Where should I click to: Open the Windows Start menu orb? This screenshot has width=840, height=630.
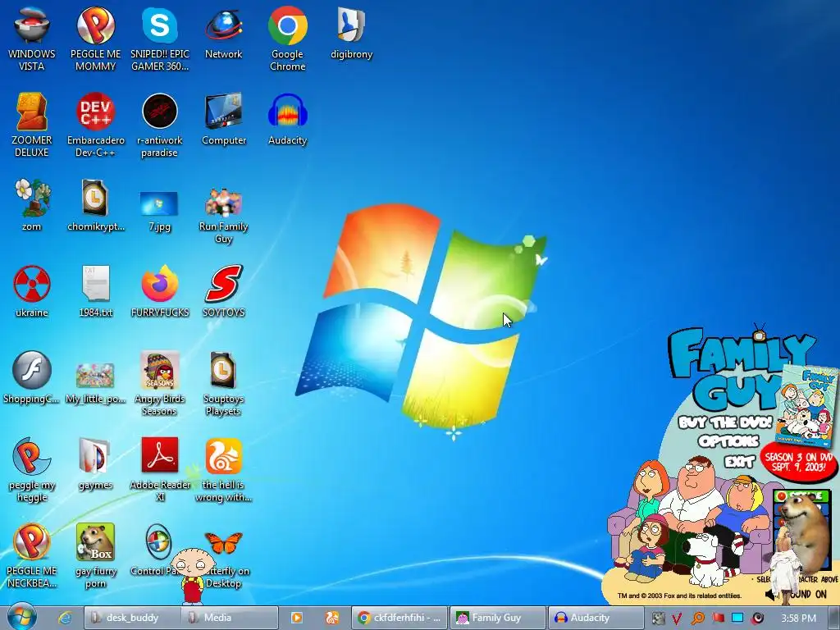pyautogui.click(x=22, y=617)
